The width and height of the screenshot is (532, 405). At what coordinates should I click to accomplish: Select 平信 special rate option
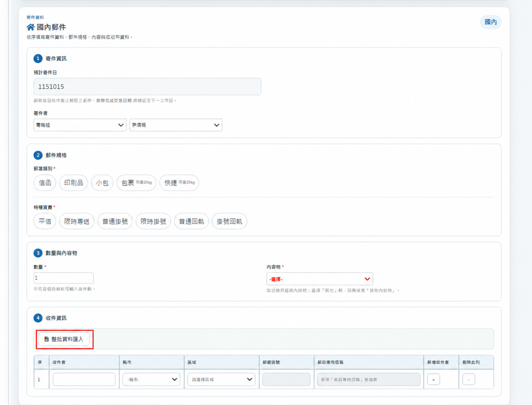tap(45, 221)
